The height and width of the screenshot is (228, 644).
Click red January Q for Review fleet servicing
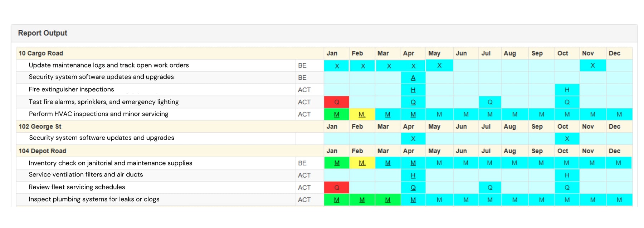pos(337,188)
